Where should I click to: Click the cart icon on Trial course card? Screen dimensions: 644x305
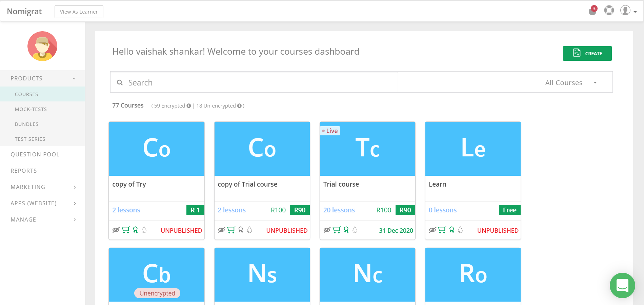pyautogui.click(x=337, y=230)
